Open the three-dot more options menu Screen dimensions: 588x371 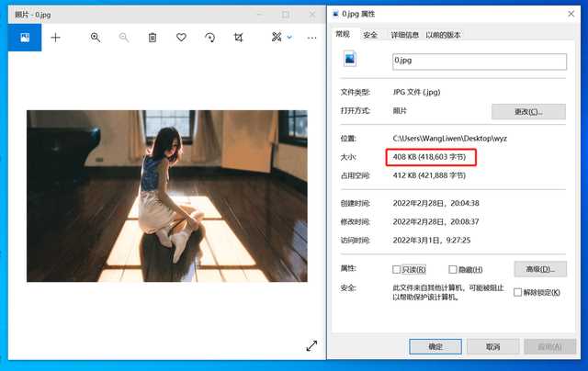311,38
